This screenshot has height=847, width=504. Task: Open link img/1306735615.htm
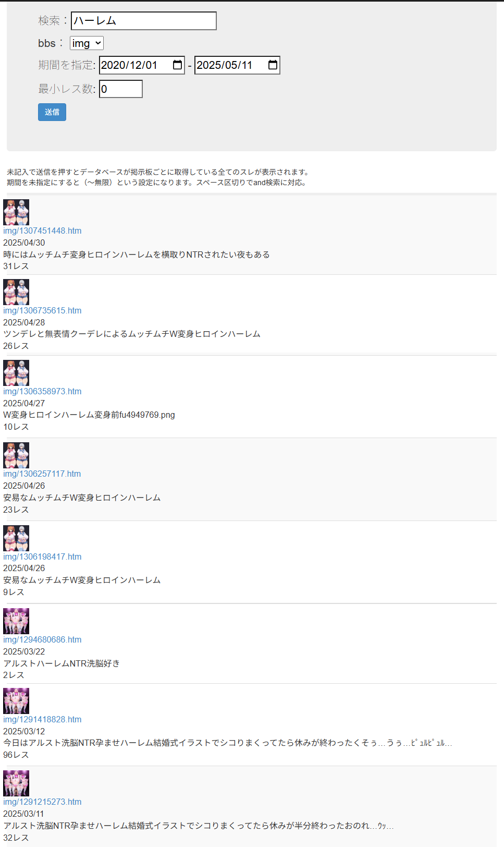tap(42, 310)
